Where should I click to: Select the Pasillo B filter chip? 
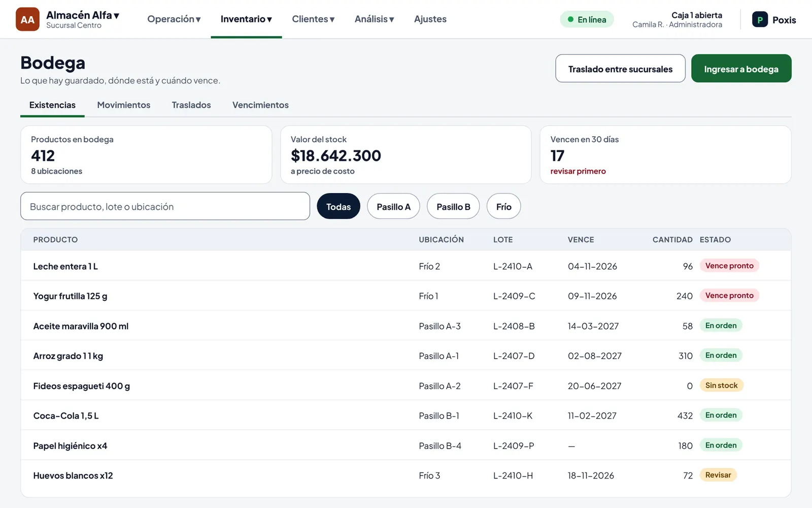pos(453,206)
